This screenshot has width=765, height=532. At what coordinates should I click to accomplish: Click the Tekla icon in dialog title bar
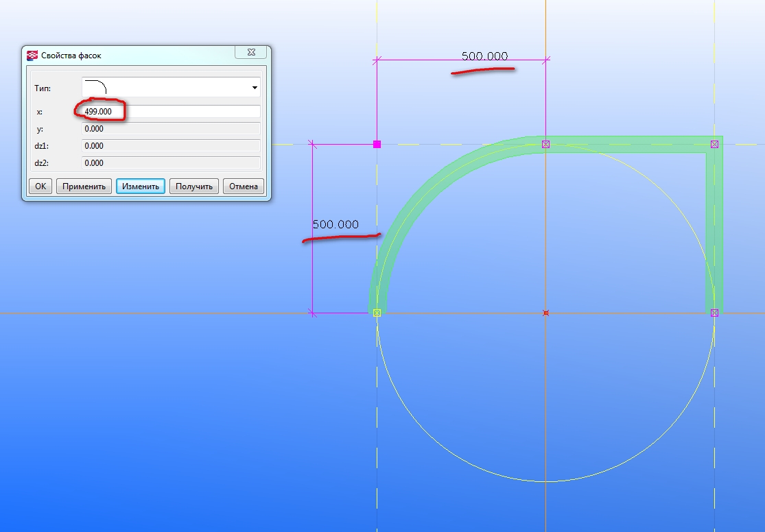32,56
